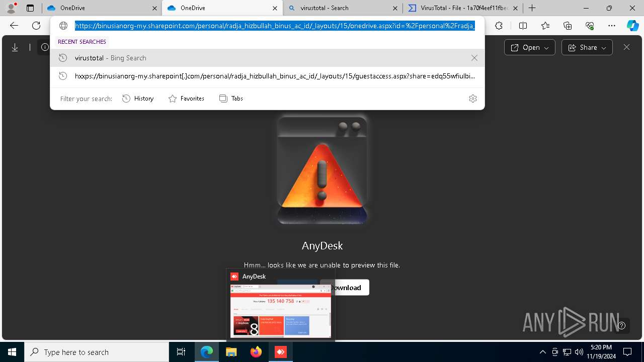Open the network tray icon
This screenshot has height=362, width=644.
pyautogui.click(x=567, y=352)
